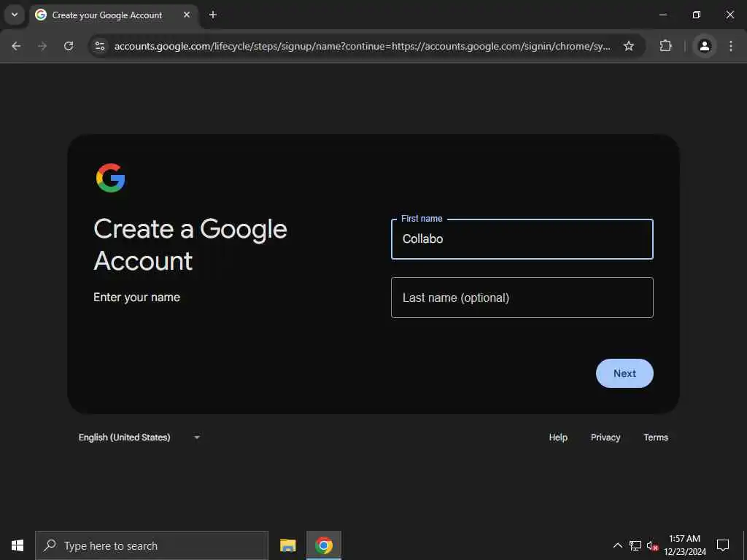
Task: Open the Help link
Action: click(558, 437)
